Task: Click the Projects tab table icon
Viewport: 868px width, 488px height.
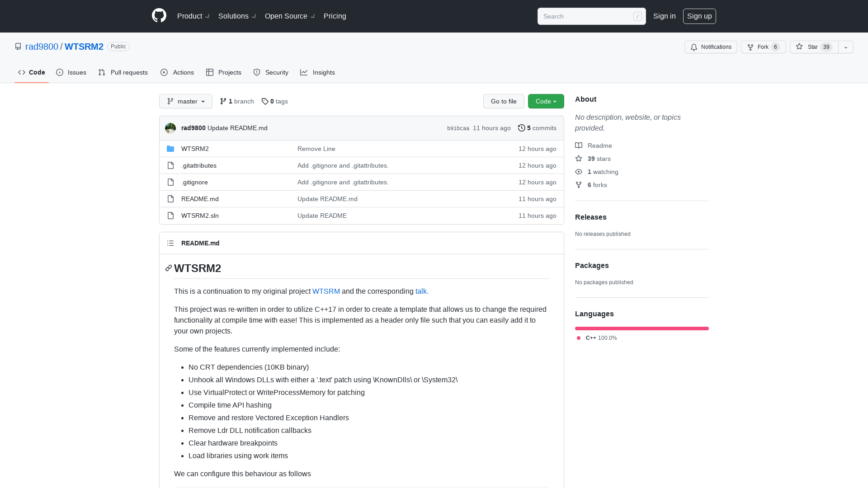Action: (210, 72)
